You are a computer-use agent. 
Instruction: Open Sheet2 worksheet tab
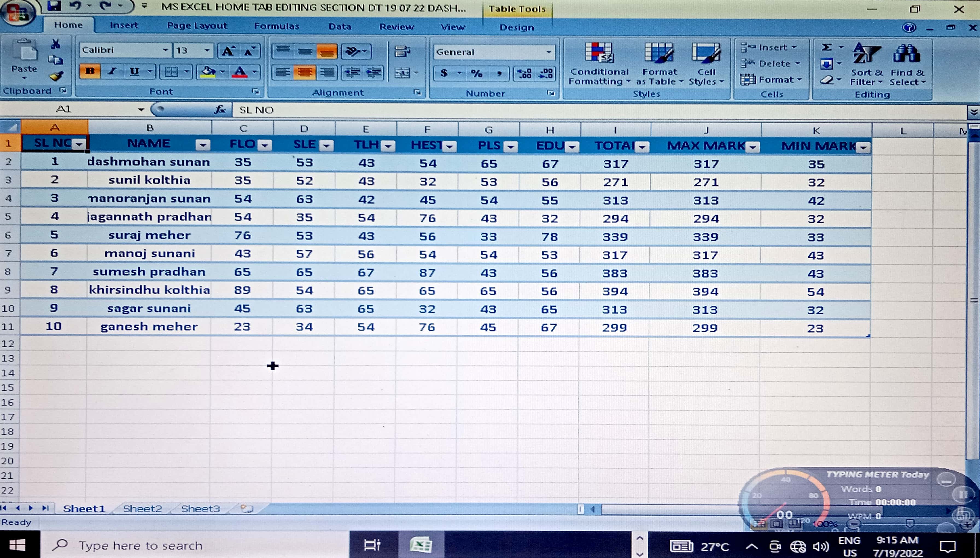coord(142,508)
